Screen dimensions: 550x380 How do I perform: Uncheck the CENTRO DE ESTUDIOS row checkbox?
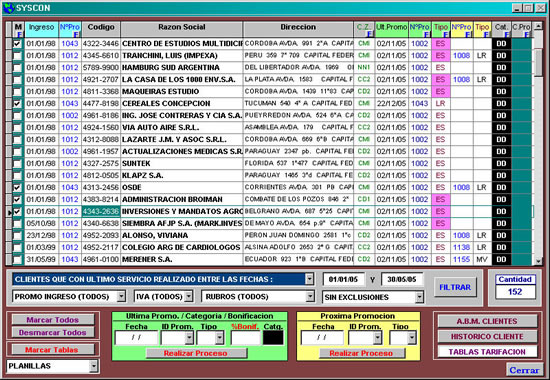(x=17, y=44)
